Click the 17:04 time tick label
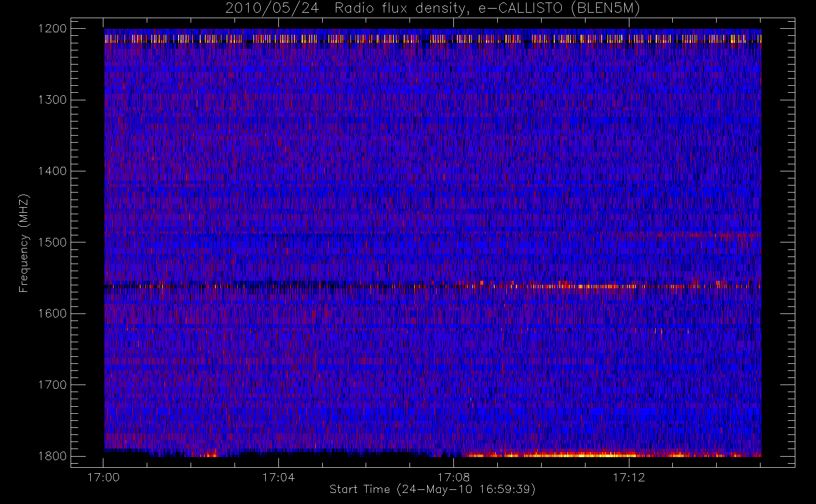Viewport: 816px width, 504px height. [278, 477]
